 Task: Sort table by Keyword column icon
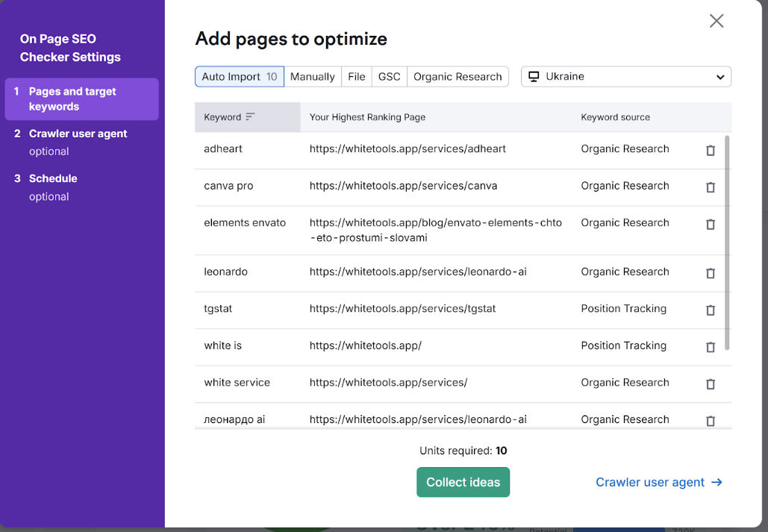pyautogui.click(x=250, y=117)
